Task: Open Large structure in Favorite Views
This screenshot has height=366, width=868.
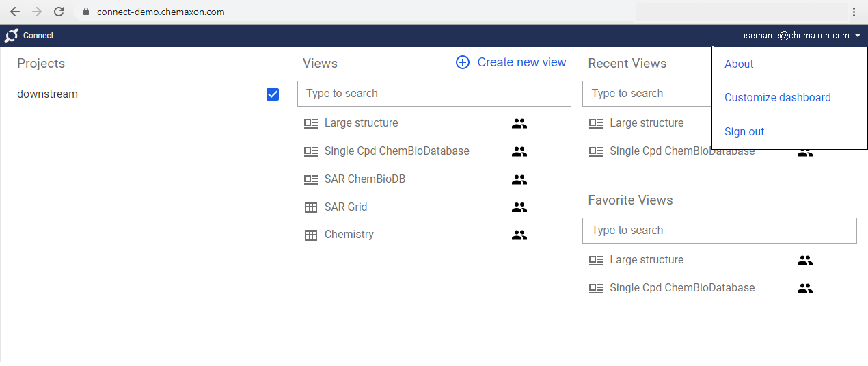Action: pos(647,260)
